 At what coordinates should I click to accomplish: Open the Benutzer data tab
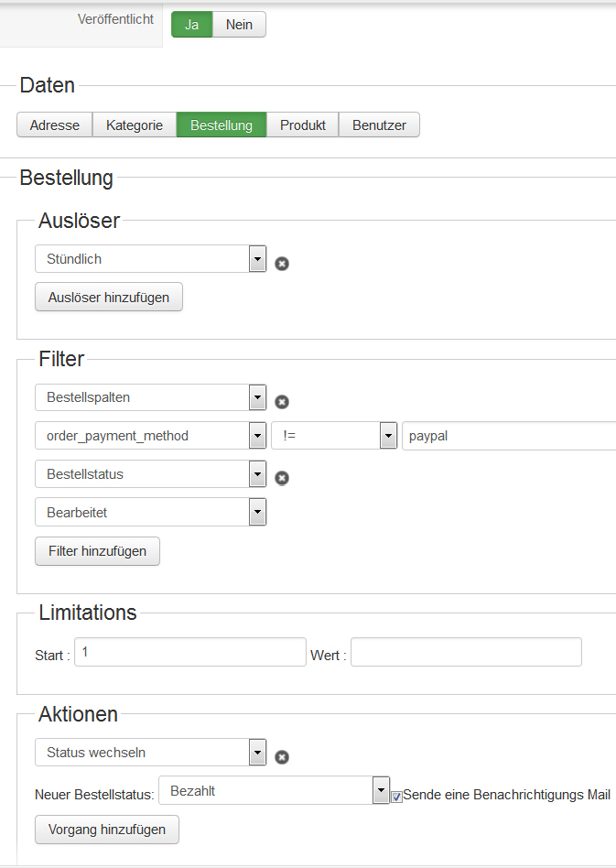point(379,125)
